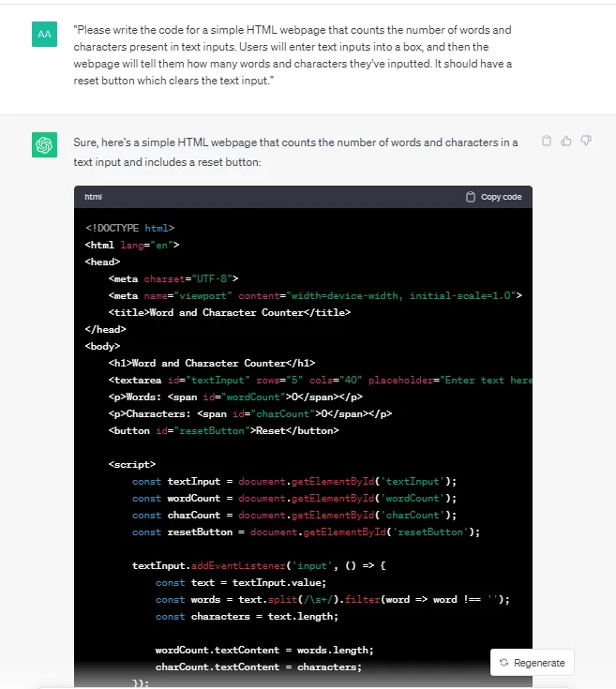Click the <p>Characters: charCount span line

pos(250,414)
